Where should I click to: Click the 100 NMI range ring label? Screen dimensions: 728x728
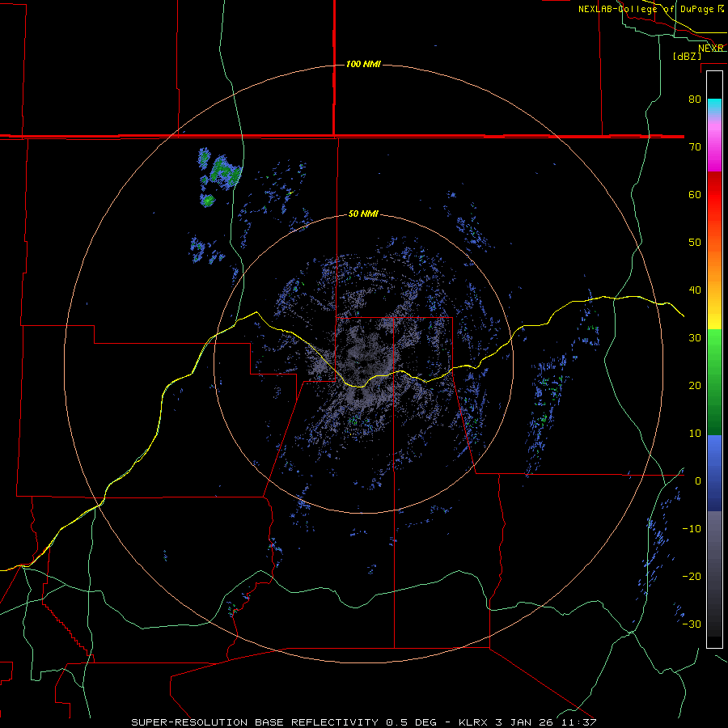363,64
